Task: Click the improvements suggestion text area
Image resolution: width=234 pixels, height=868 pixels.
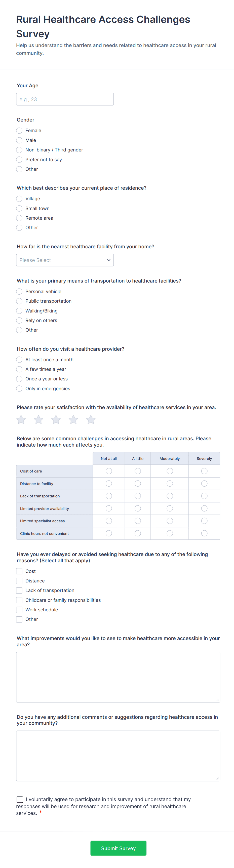Action: click(118, 677)
